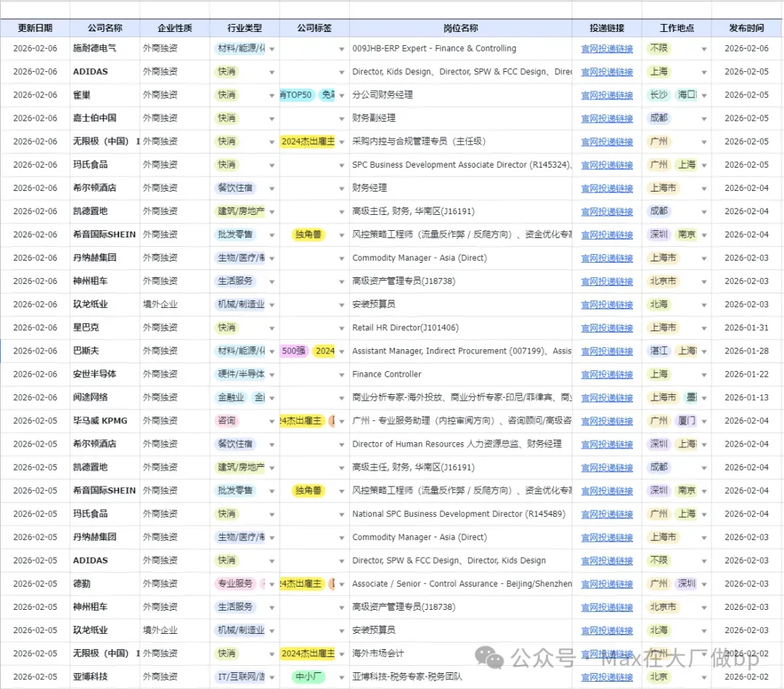Select publish date 2026-01-22 for 安世半导体
This screenshot has height=689, width=784.
point(746,375)
